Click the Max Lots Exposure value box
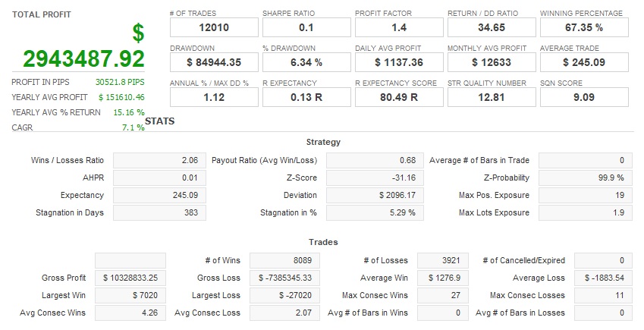The width and height of the screenshot is (644, 330). click(585, 213)
